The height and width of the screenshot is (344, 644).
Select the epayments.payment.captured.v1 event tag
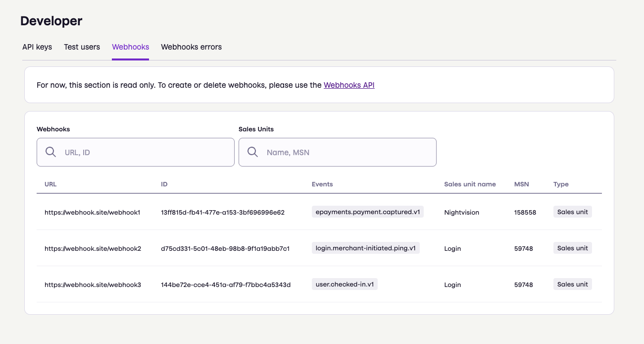[368, 211]
